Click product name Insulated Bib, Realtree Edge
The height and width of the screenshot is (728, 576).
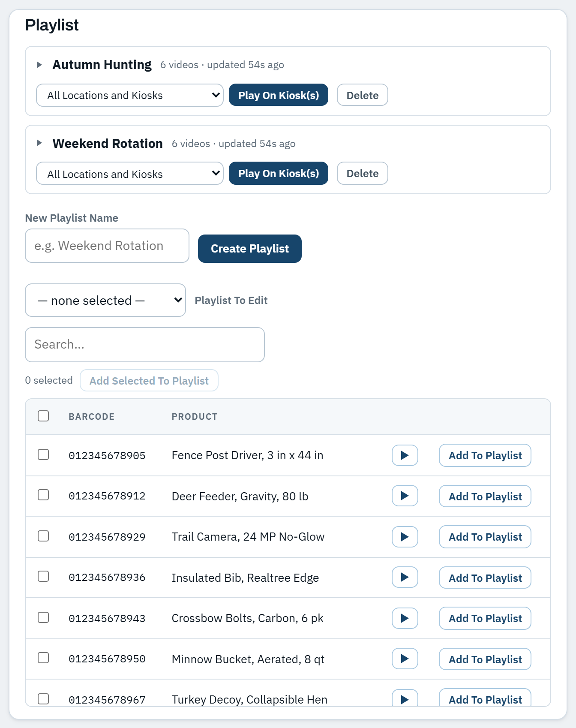[x=245, y=578]
